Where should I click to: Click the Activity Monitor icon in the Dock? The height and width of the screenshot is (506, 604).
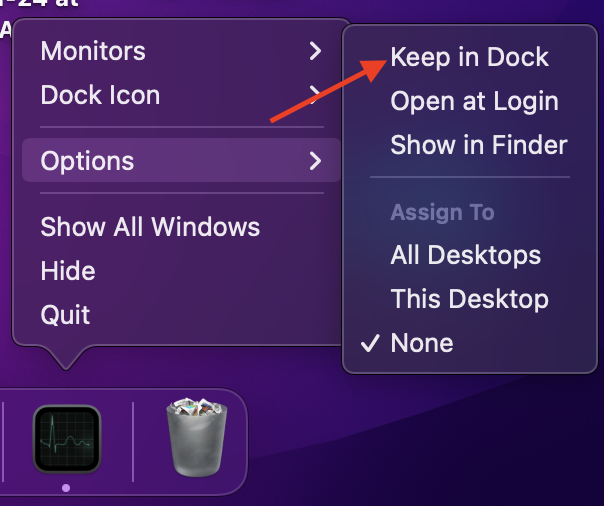(x=66, y=439)
